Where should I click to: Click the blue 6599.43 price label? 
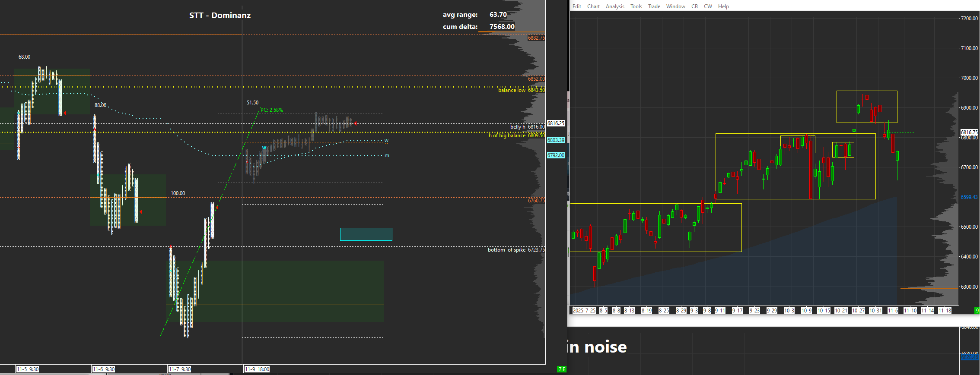[x=969, y=197]
